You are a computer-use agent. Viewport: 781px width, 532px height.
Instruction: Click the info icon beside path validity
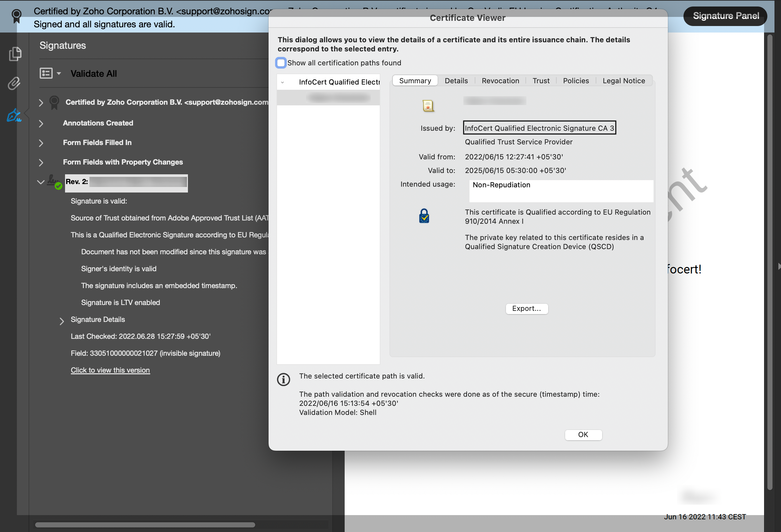283,379
